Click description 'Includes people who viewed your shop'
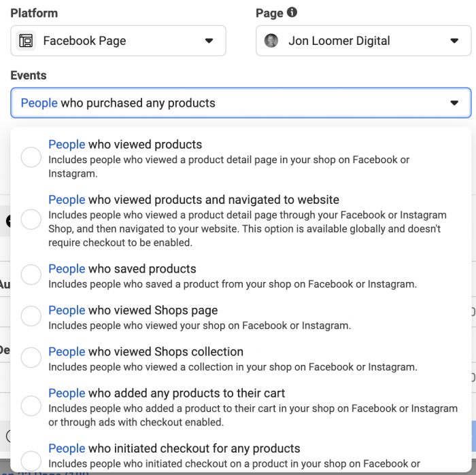476x475 pixels. click(200, 326)
